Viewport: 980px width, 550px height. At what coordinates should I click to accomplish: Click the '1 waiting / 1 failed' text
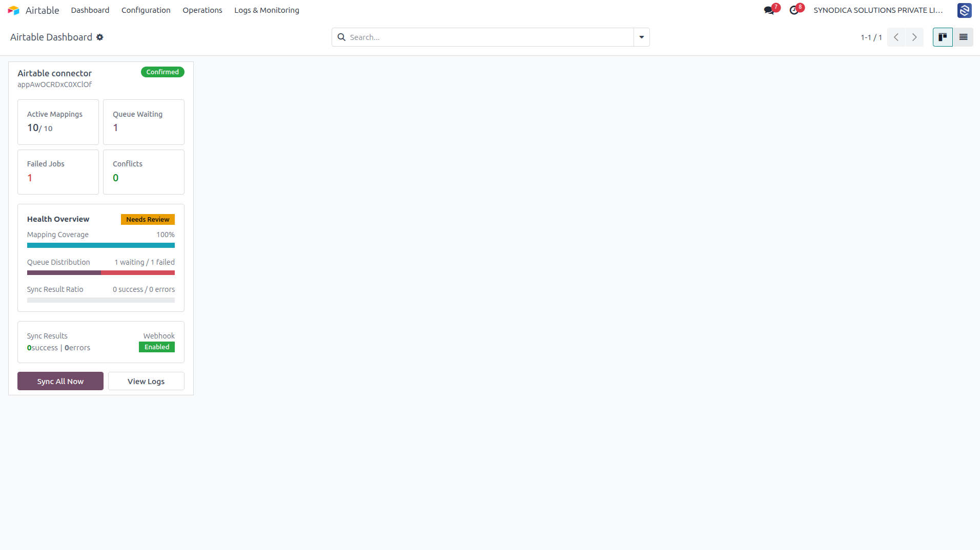click(145, 262)
